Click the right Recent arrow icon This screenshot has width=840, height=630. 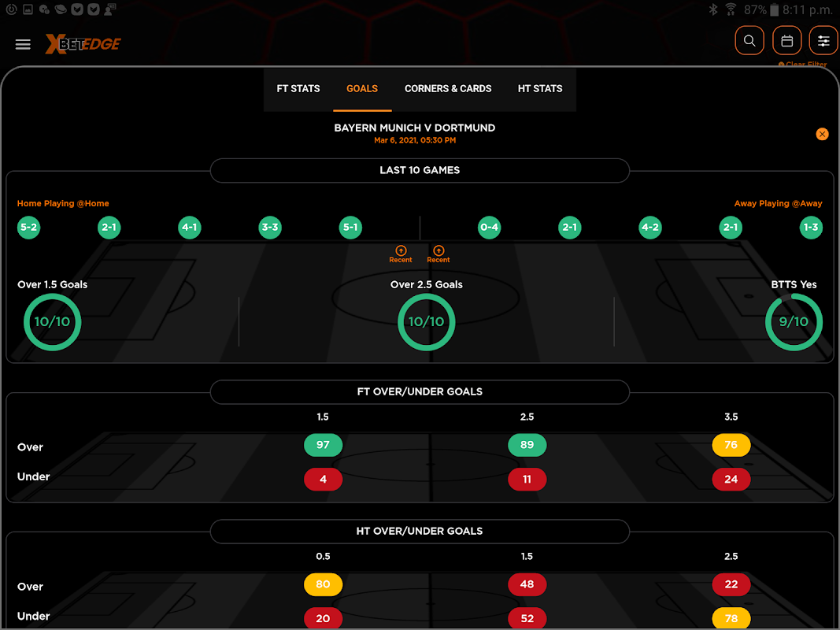pos(439,250)
